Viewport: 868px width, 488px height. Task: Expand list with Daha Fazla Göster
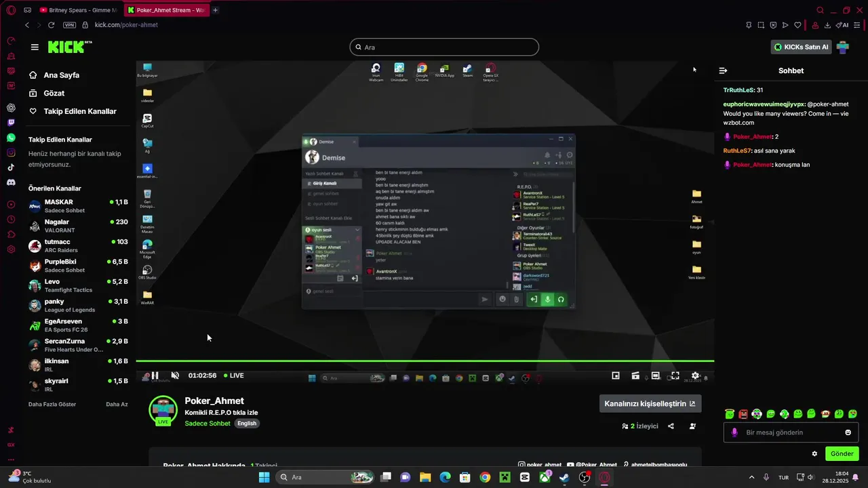(52, 404)
